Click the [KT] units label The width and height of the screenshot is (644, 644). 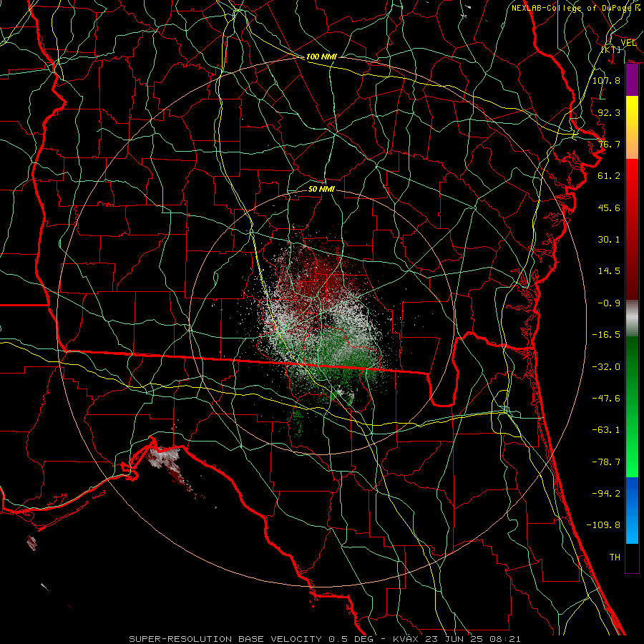click(611, 49)
